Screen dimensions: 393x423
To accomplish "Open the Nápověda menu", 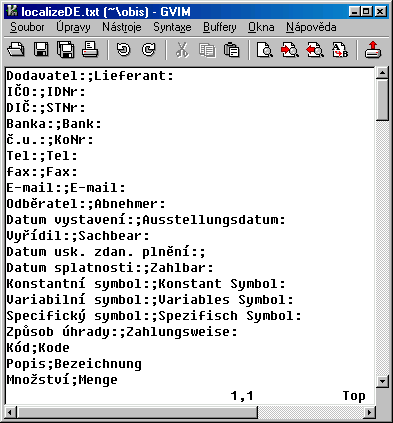I will pos(311,27).
